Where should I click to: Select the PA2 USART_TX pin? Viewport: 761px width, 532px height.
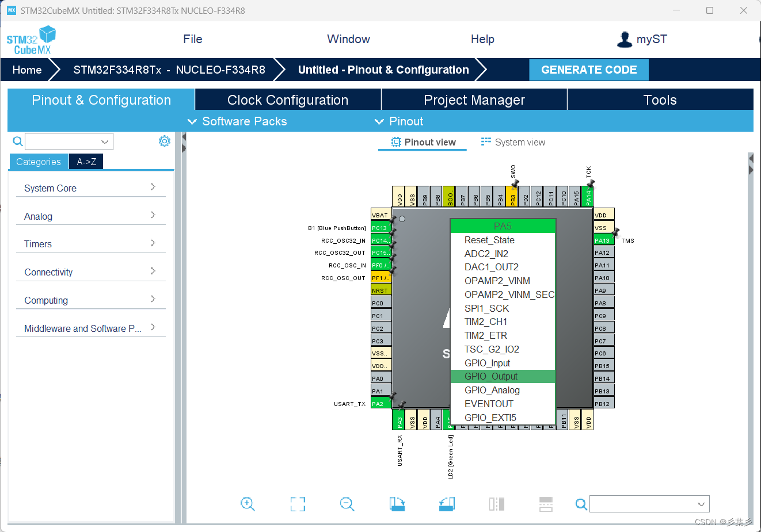381,404
